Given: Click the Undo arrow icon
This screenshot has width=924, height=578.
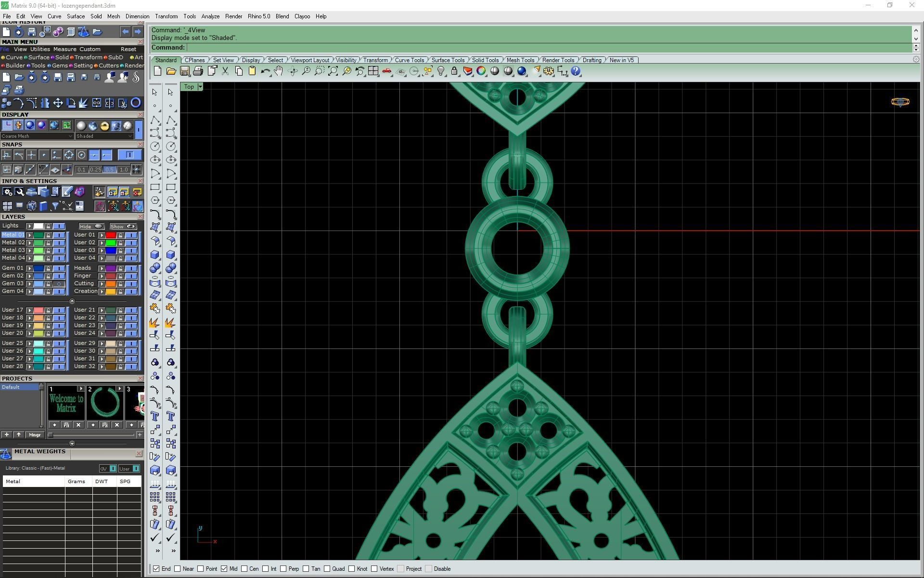Looking at the screenshot, I should click(x=265, y=71).
